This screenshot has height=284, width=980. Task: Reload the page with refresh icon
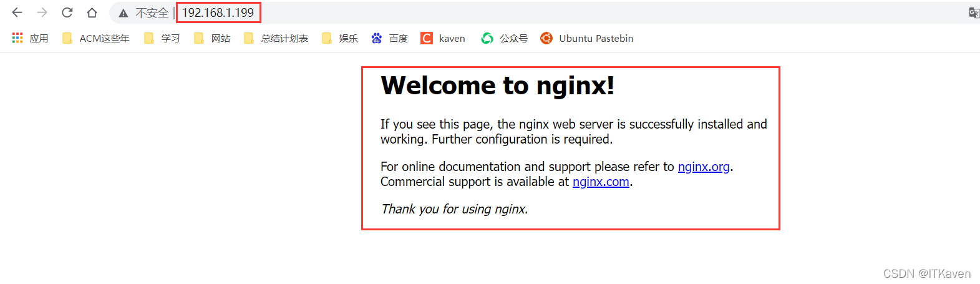(67, 12)
